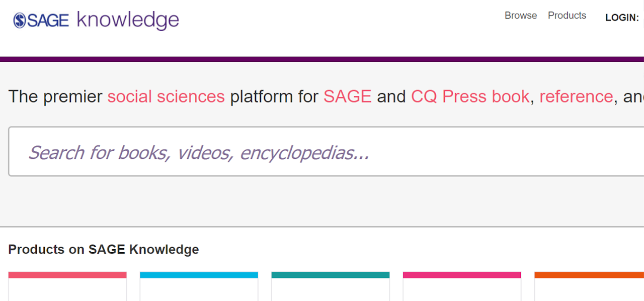
Task: Click the purple 'knowledge' wordmark
Action: 128,21
